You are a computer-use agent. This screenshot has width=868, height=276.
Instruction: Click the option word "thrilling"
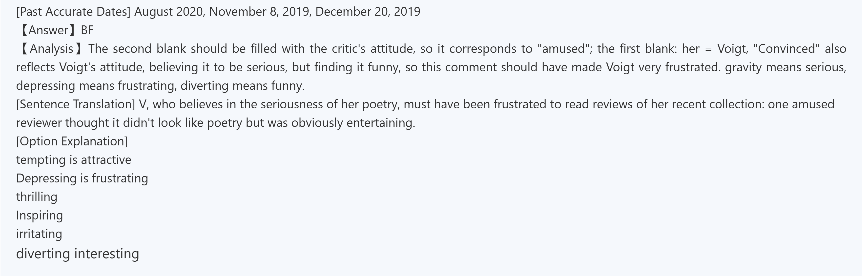click(37, 197)
